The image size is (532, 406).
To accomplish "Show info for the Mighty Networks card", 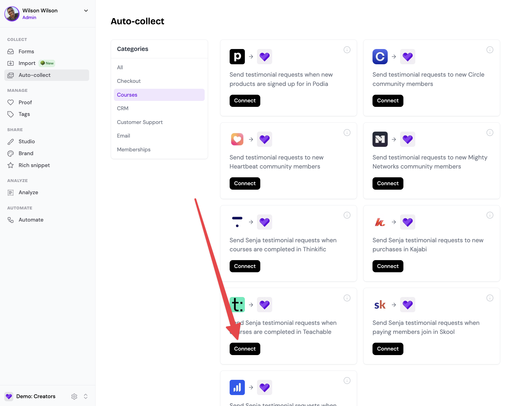I will point(490,132).
